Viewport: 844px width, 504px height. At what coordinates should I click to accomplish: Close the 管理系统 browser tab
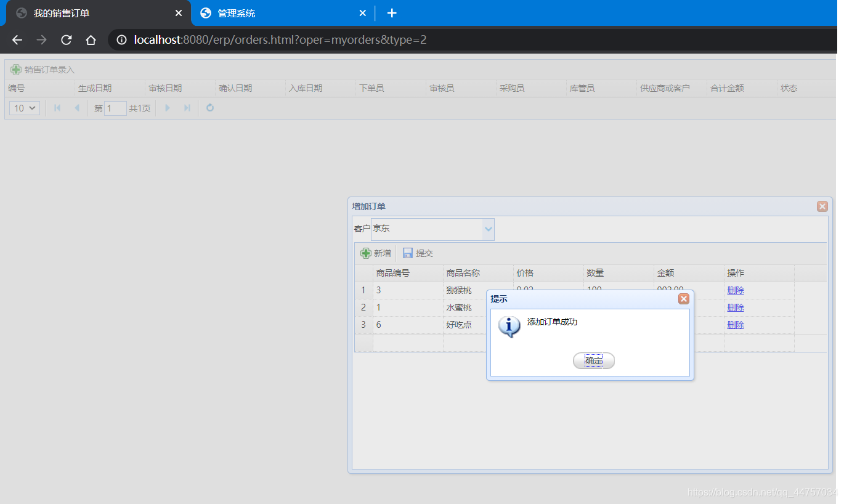pyautogui.click(x=362, y=13)
